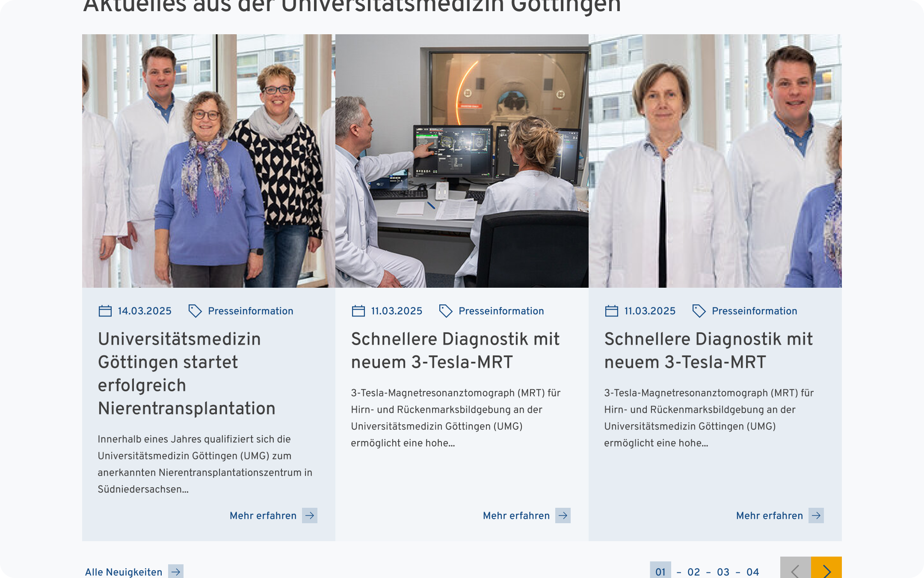The width and height of the screenshot is (924, 578).
Task: Click tag icon on the first card
Action: (x=195, y=311)
